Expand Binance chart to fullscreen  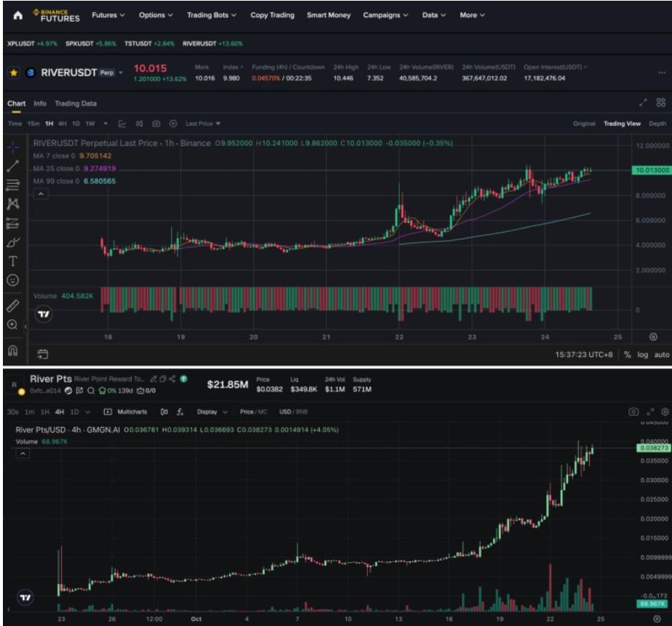click(x=643, y=103)
